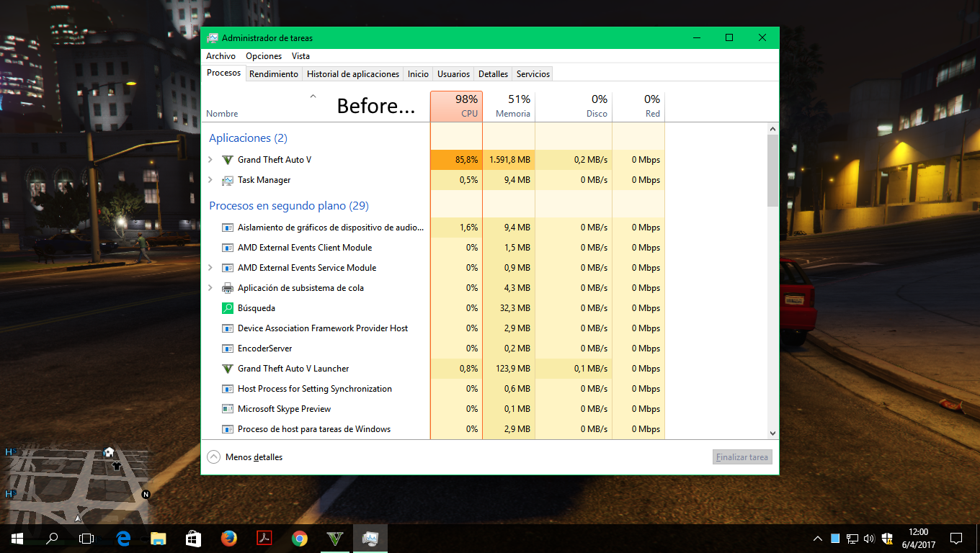Screen dimensions: 980x553
Task: Click the Finalizar tarea button
Action: pyautogui.click(x=741, y=457)
